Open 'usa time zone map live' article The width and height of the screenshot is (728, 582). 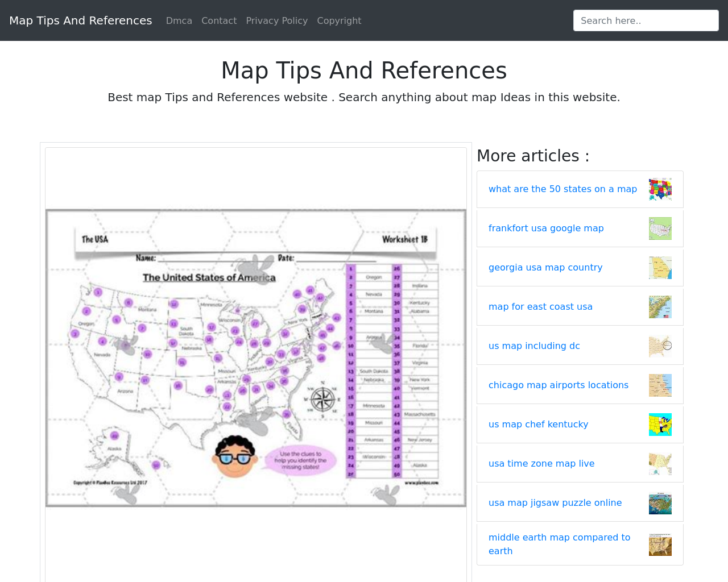541,464
